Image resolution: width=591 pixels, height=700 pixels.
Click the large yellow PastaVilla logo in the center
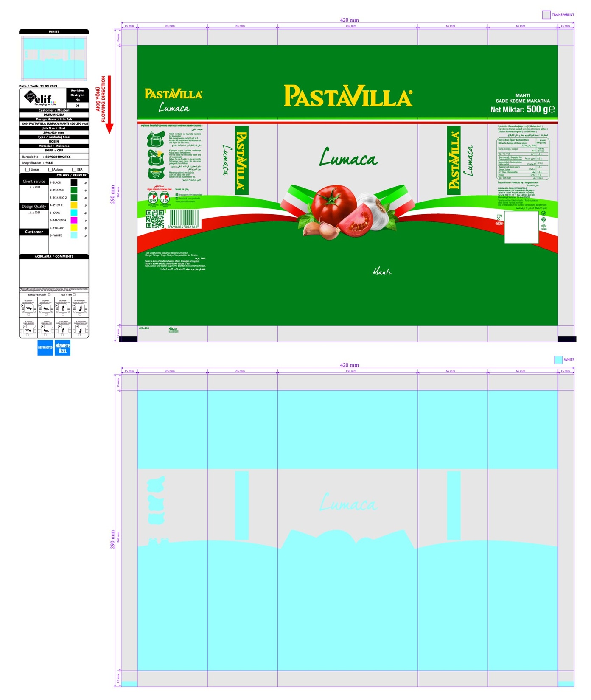point(348,96)
